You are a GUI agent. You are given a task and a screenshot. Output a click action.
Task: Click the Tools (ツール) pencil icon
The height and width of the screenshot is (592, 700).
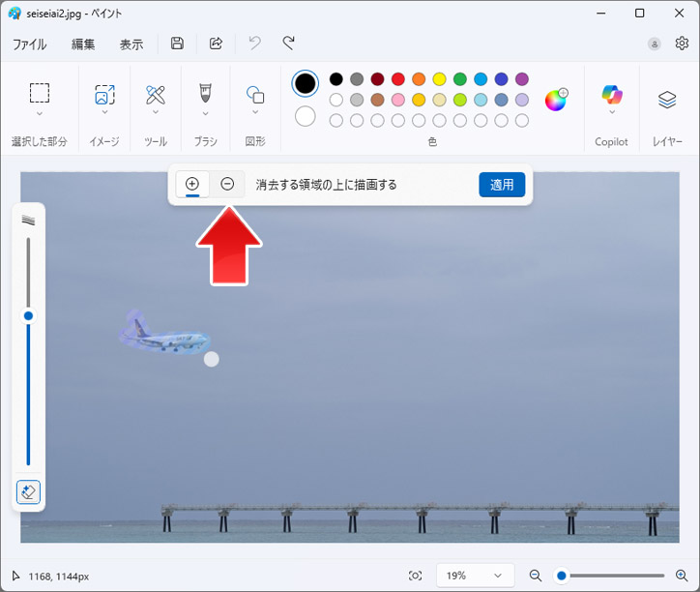click(156, 95)
